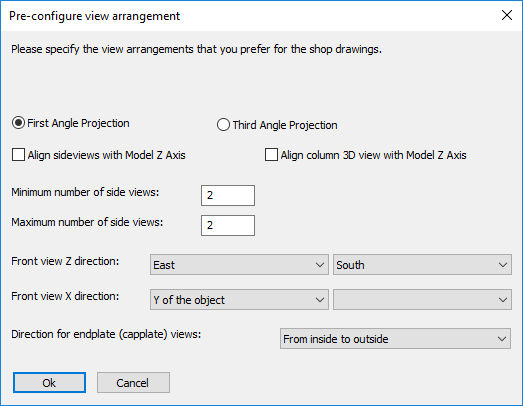Click the 'Minimum number of side views:' label

[x=85, y=192]
